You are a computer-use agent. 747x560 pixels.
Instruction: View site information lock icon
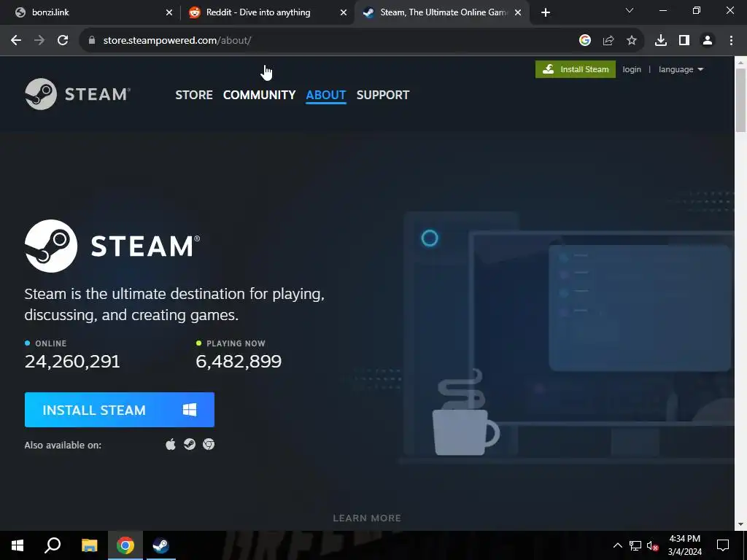92,41
